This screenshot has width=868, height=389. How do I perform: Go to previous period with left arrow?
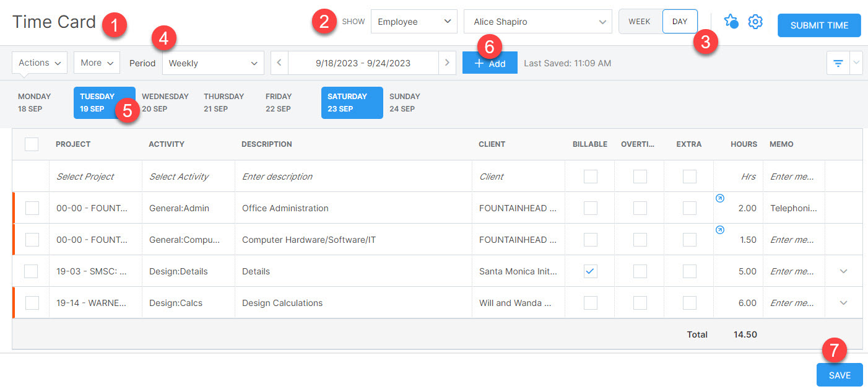point(279,63)
